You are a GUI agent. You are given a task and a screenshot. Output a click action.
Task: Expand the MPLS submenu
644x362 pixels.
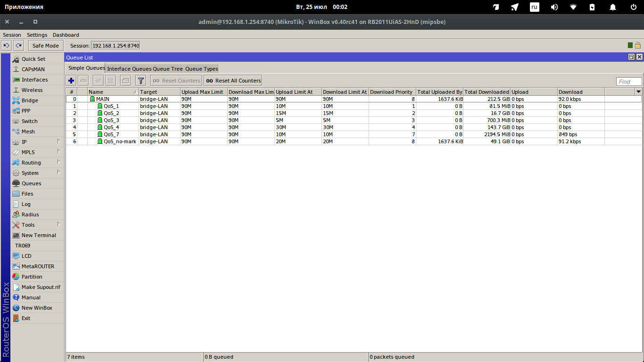point(37,152)
